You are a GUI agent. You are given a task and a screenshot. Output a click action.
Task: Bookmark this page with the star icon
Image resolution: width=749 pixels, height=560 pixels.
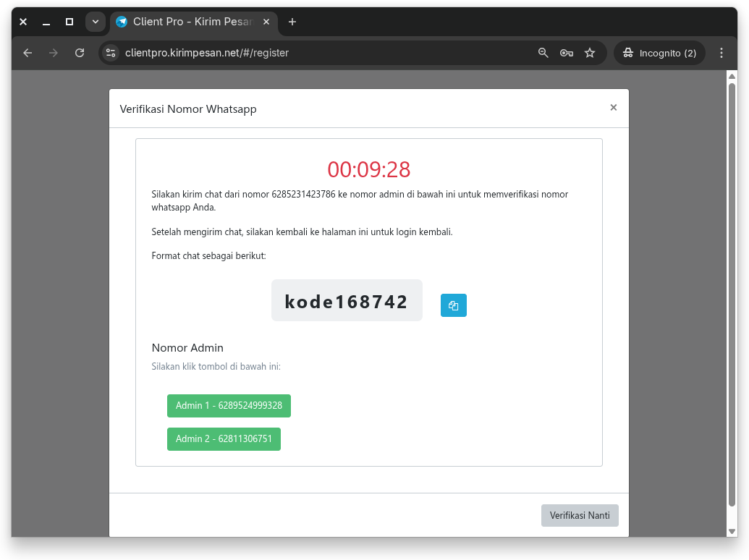tap(590, 53)
